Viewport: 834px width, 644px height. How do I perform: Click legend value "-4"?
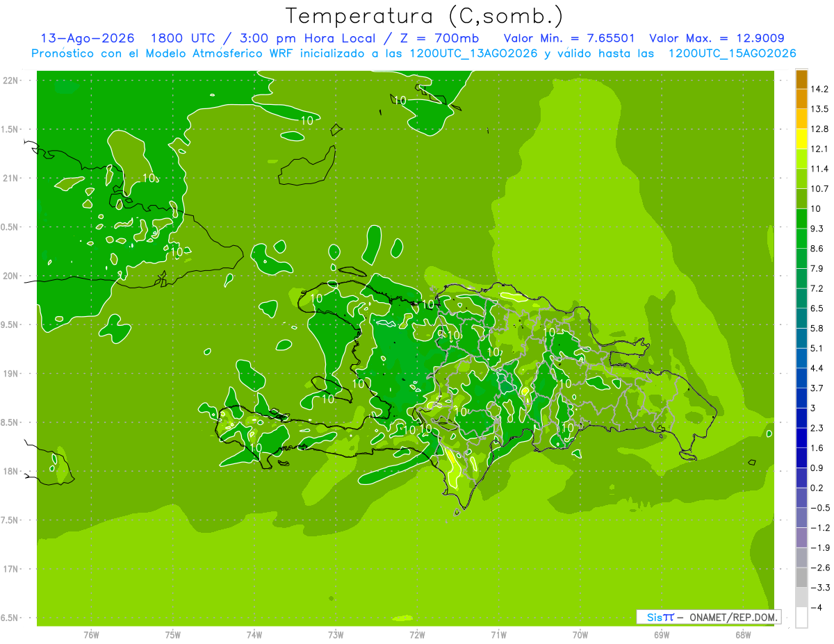tap(816, 608)
